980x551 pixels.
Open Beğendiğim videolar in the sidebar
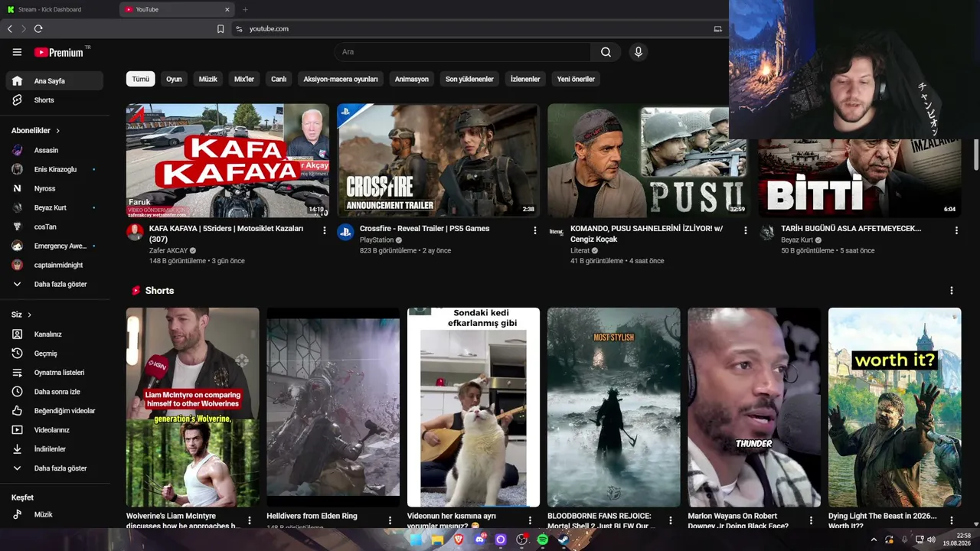(x=54, y=411)
